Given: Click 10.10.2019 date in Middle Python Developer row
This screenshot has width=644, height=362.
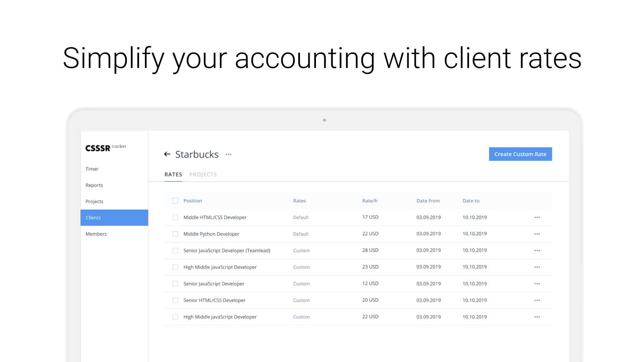Looking at the screenshot, I should pyautogui.click(x=475, y=234).
